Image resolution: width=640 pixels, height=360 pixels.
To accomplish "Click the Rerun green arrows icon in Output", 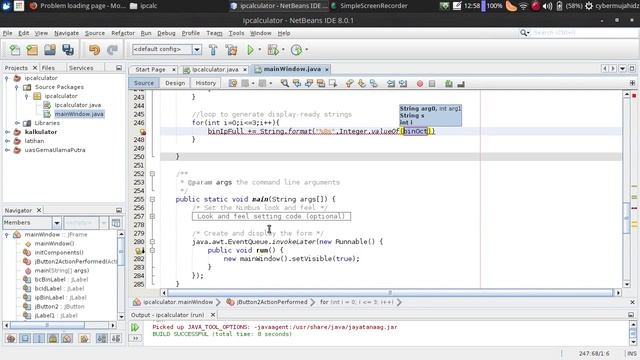I will pyautogui.click(x=135, y=327).
